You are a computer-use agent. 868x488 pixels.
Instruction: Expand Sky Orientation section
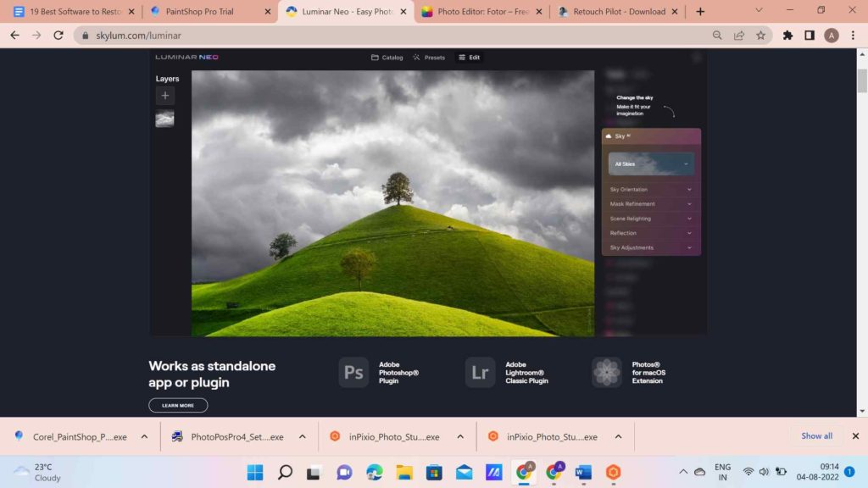[x=651, y=189]
